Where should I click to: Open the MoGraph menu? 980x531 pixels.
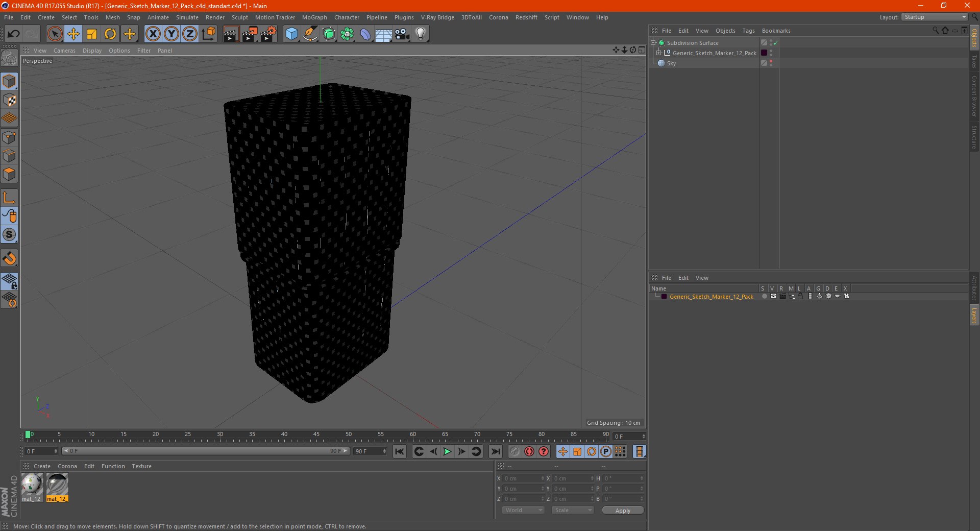[x=314, y=17]
